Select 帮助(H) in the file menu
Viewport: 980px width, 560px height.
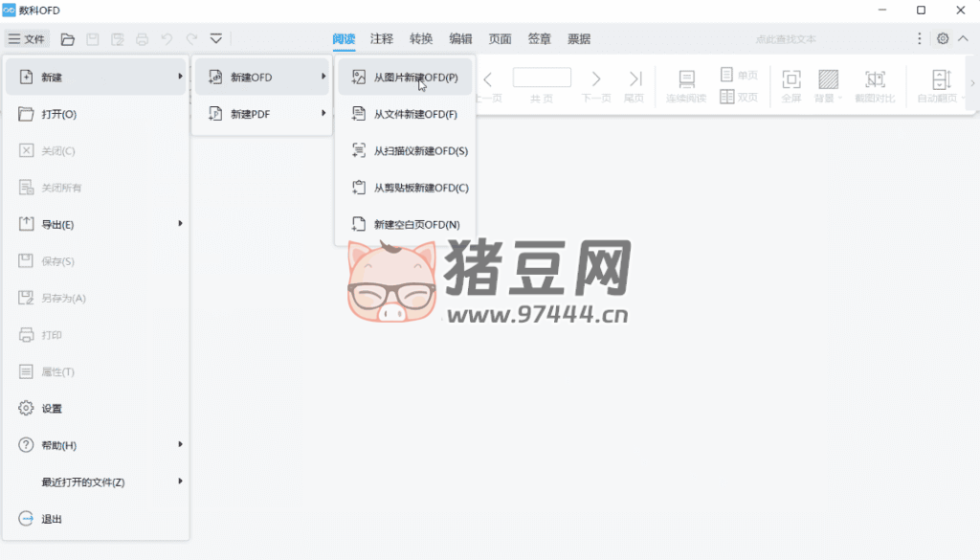point(96,446)
